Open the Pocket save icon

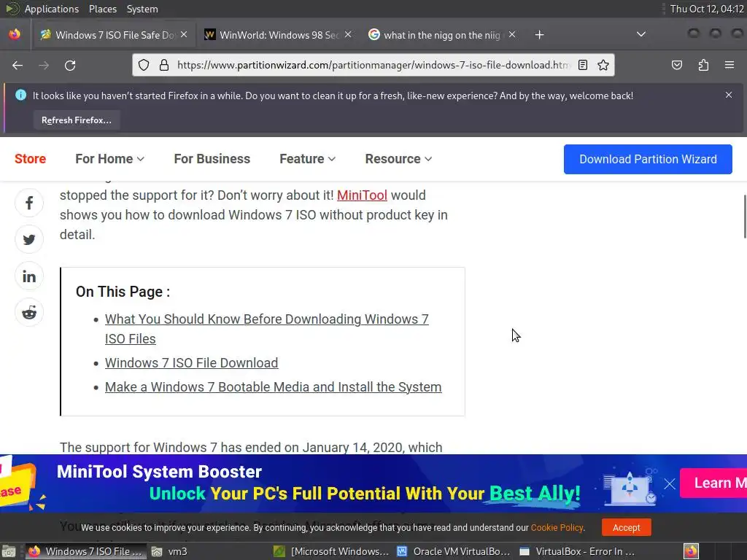coord(676,65)
